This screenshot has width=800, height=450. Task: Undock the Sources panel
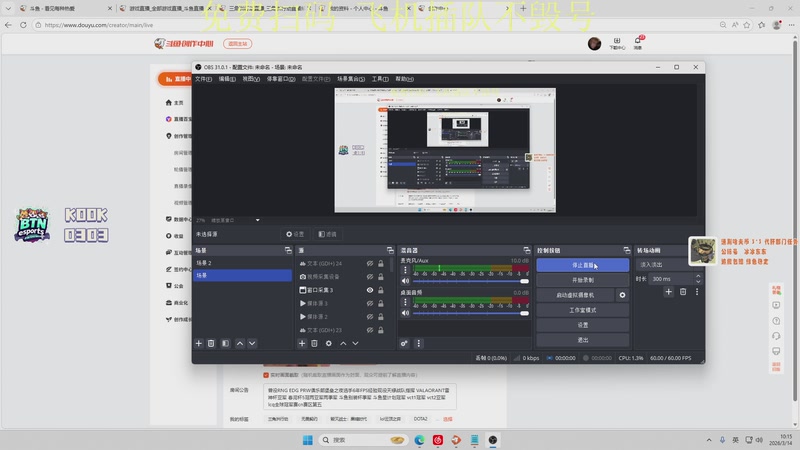point(390,251)
